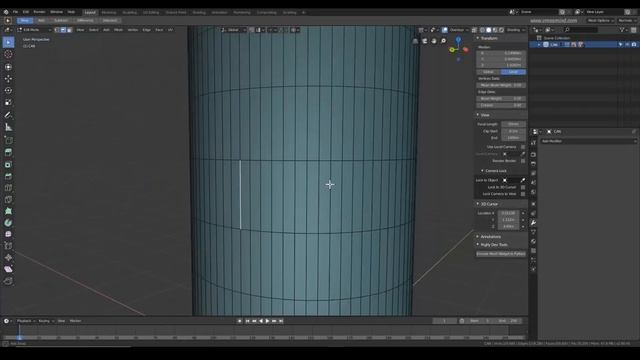Screen dimensions: 640x360
Task: Click the outliner search field
Action: 581,30
